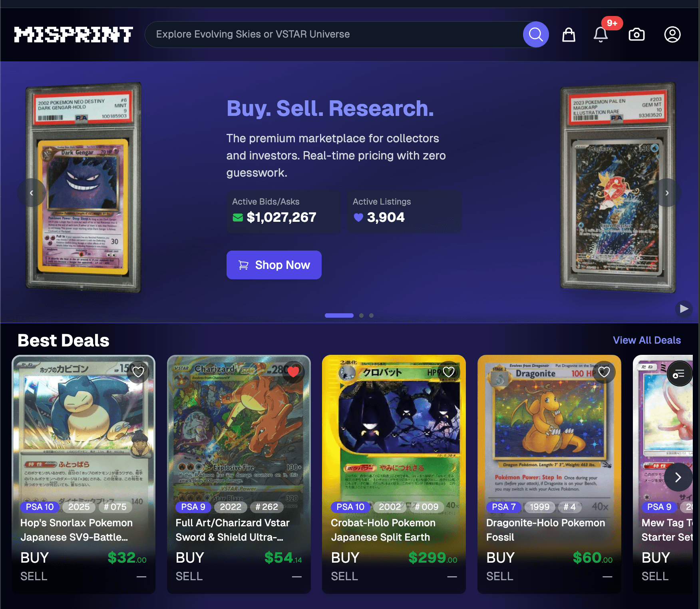
Task: Unfavorite the Charizard Vstar card heart
Action: (x=293, y=372)
